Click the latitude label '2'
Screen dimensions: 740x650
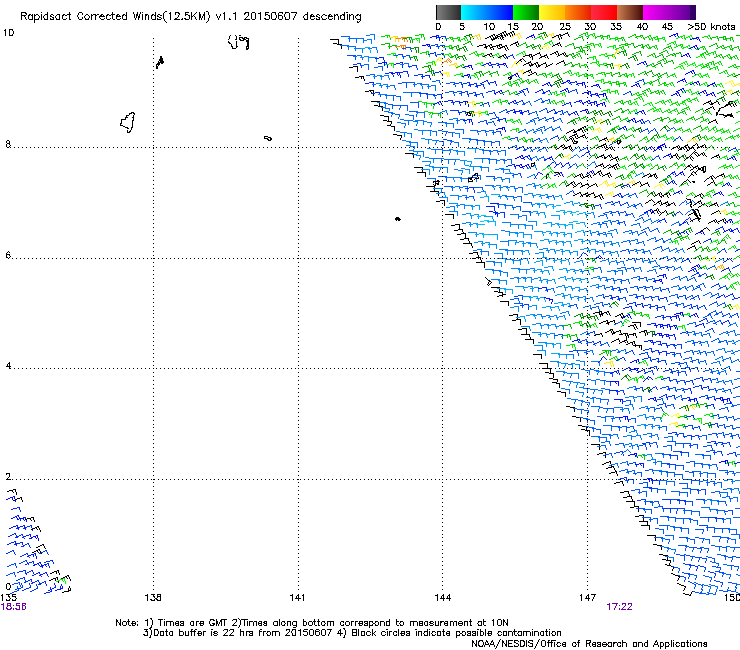[x=8, y=477]
